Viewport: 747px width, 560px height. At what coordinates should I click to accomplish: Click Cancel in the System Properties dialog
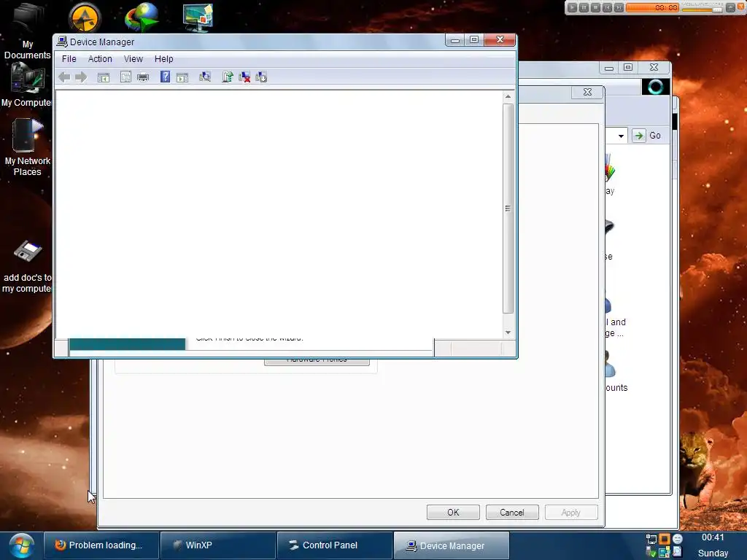click(x=512, y=513)
